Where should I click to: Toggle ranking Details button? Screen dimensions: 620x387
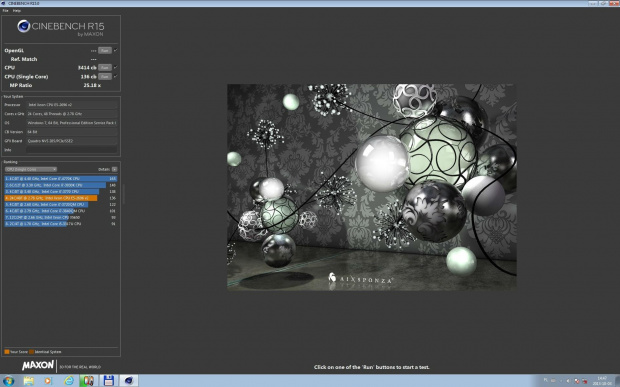point(115,169)
